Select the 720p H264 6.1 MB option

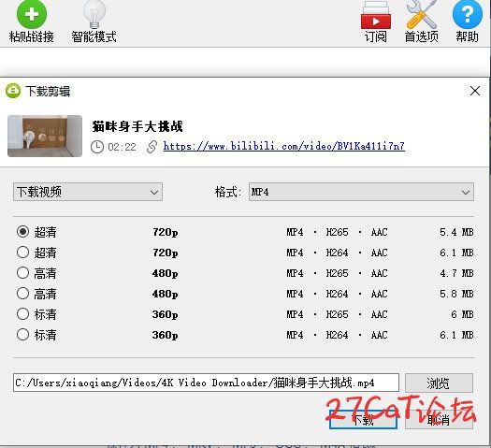pos(22,252)
